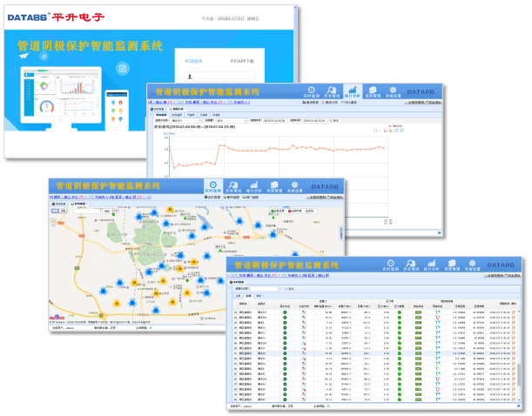
Task: Select 统计分析 icon in the chart window
Action: point(351,91)
